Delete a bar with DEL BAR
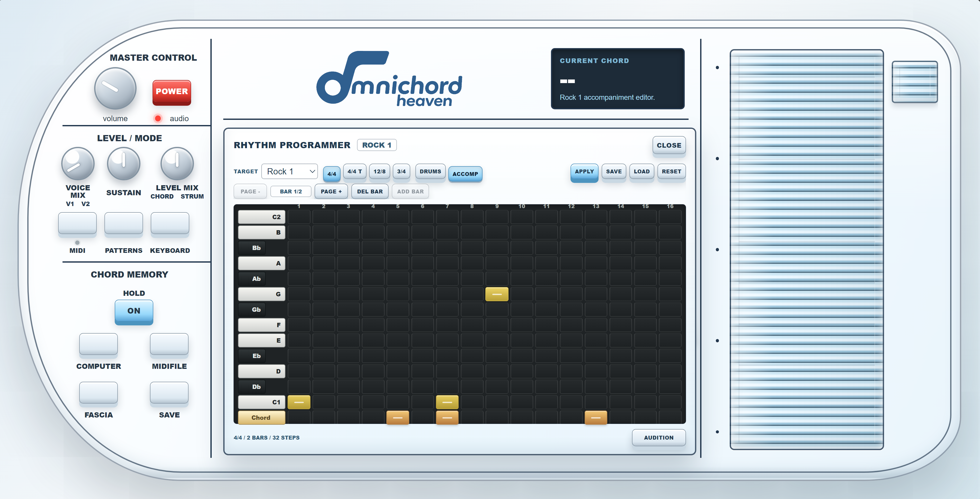Viewport: 980px width, 499px height. pyautogui.click(x=370, y=192)
